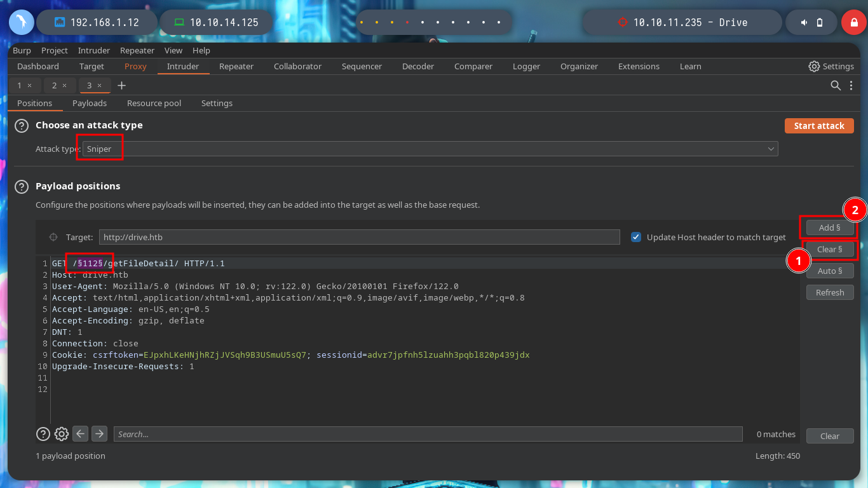Viewport: 868px width, 488px height.
Task: Switch to the Proxy tab
Action: pyautogui.click(x=135, y=66)
